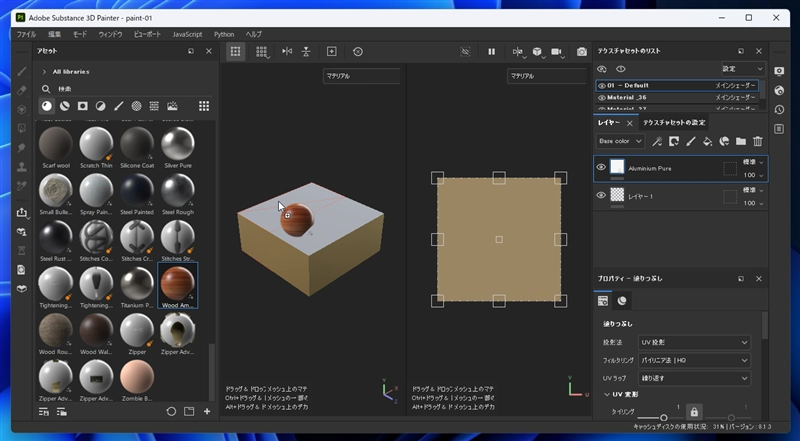
Task: Open the ウィンドウ menu
Action: 110,34
